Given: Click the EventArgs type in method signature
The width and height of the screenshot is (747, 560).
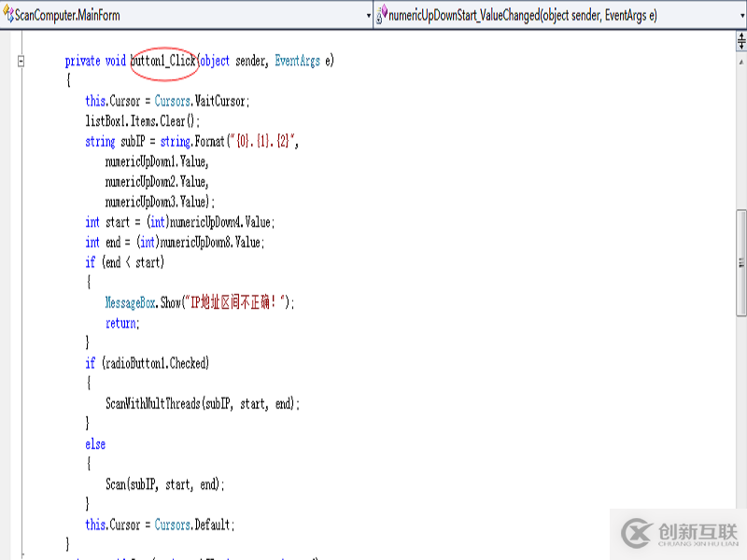Looking at the screenshot, I should coord(297,61).
